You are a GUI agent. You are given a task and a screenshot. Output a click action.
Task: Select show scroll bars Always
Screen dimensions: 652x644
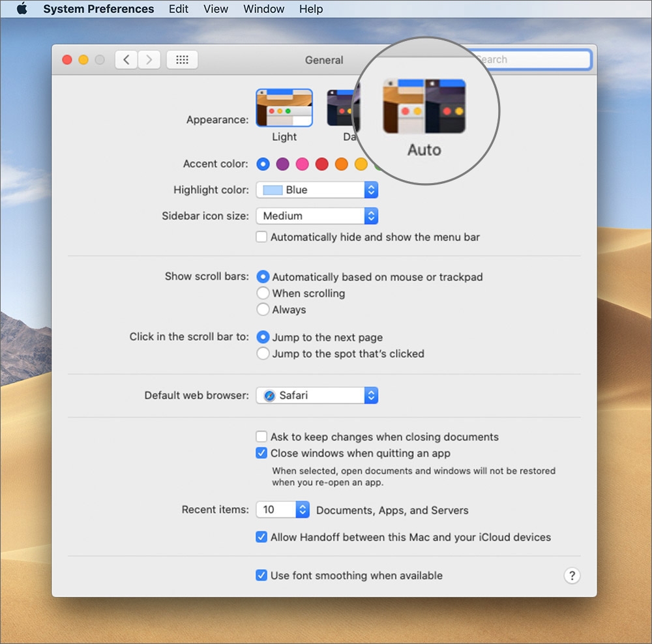(x=263, y=310)
